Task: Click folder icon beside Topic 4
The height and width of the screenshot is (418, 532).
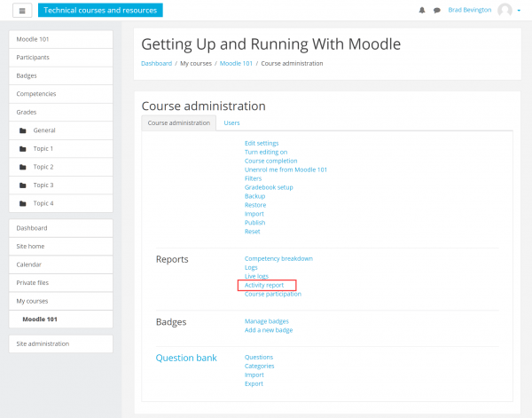Action: [23, 203]
